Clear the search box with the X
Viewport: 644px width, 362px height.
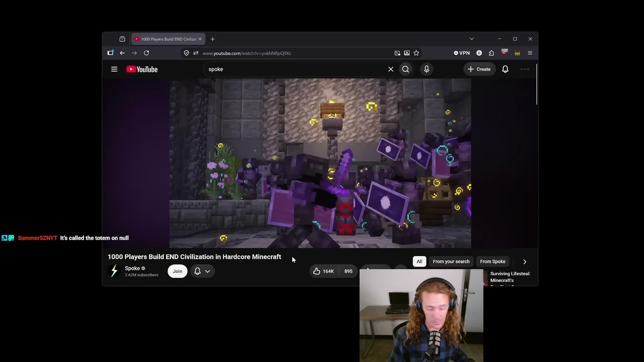click(x=390, y=69)
